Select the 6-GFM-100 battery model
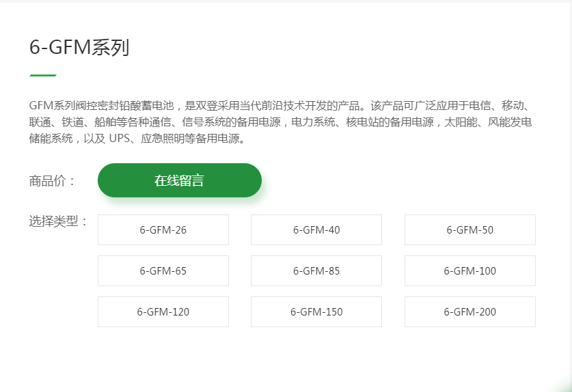572x392 pixels. tap(469, 271)
